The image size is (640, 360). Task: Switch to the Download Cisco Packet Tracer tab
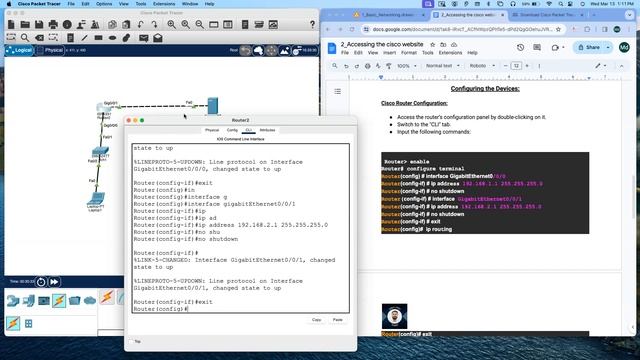pyautogui.click(x=548, y=15)
